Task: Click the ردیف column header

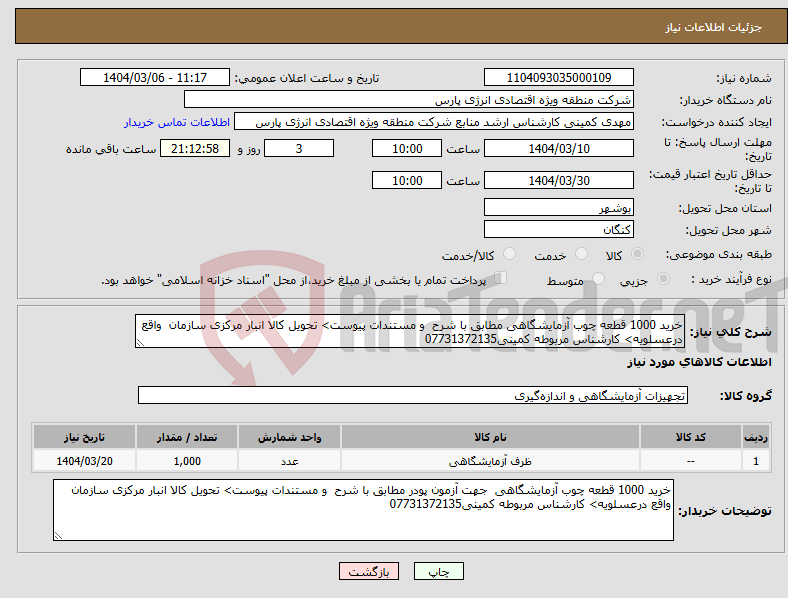Action: click(x=755, y=437)
